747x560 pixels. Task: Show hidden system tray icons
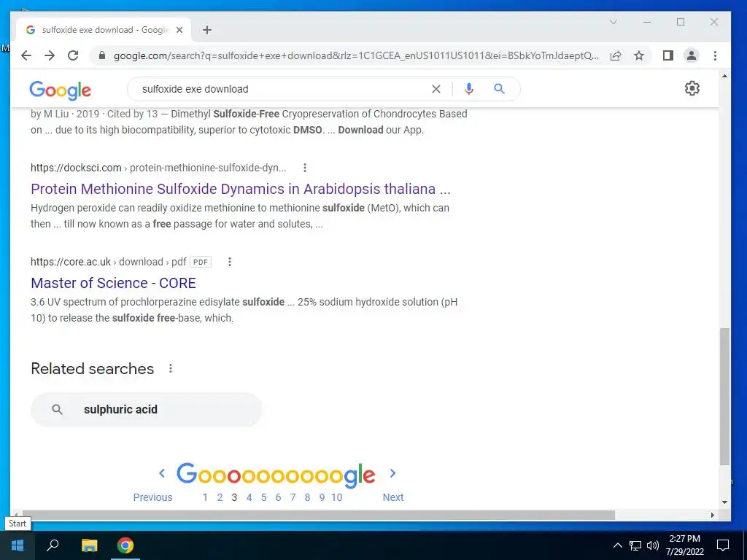coord(617,545)
